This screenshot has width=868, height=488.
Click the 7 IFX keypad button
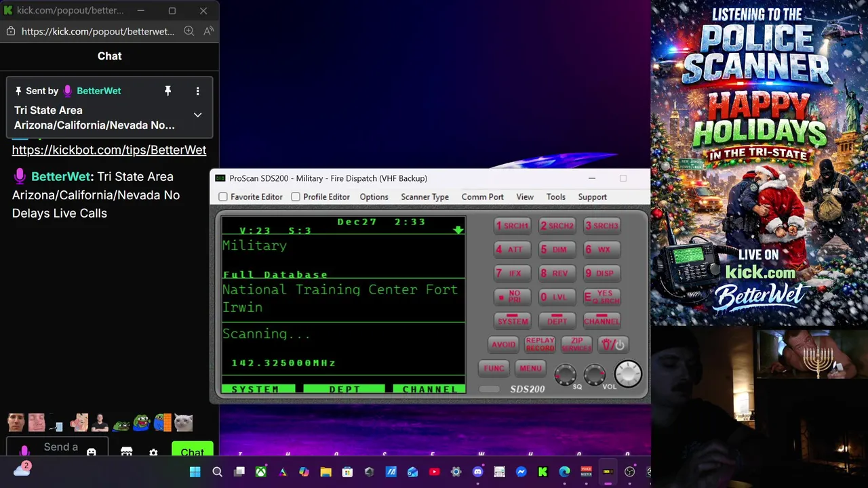513,273
